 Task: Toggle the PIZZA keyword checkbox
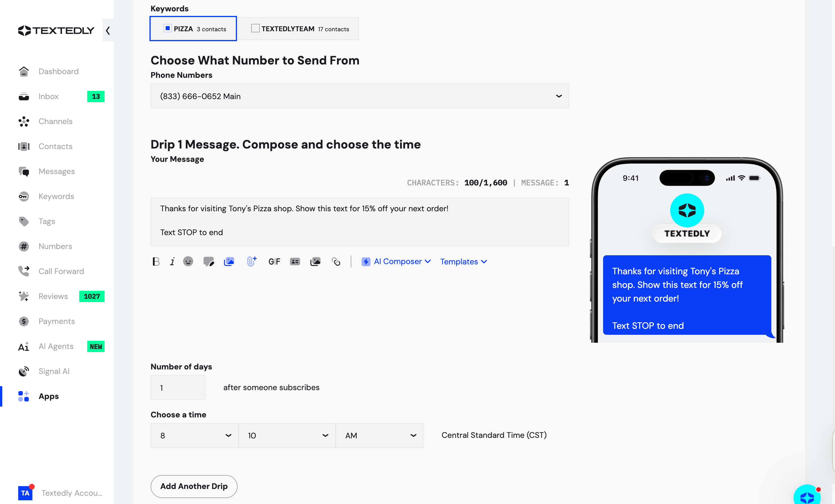click(x=167, y=28)
